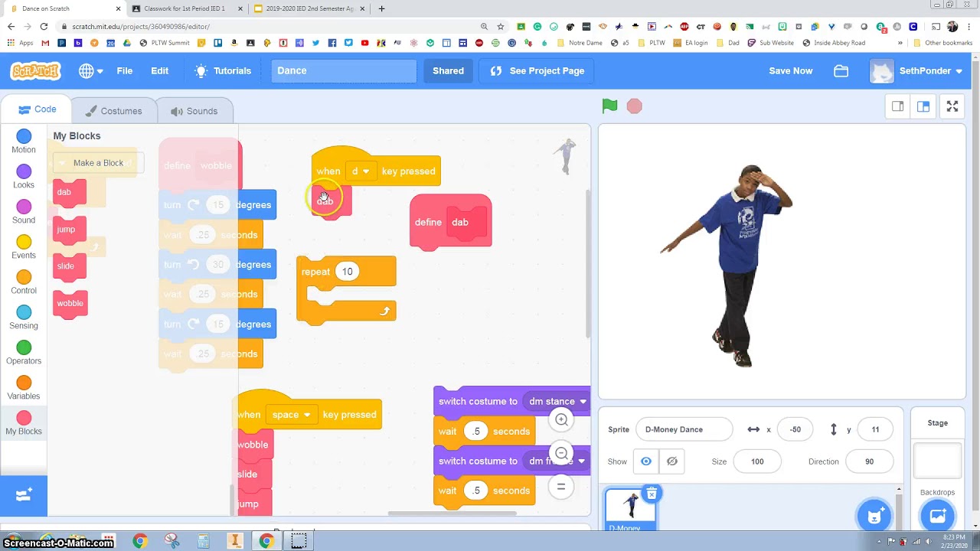The image size is (980, 551).
Task: Switch to large stage layout
Action: pyautogui.click(x=923, y=106)
